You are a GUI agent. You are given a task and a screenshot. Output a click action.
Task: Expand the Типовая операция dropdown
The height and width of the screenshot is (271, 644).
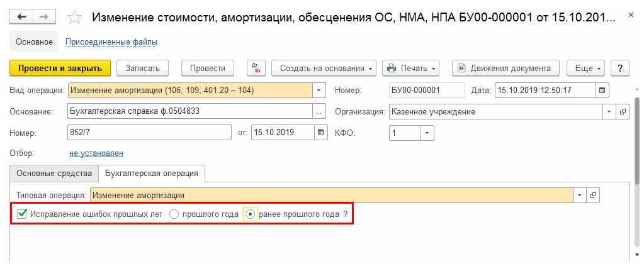580,196
